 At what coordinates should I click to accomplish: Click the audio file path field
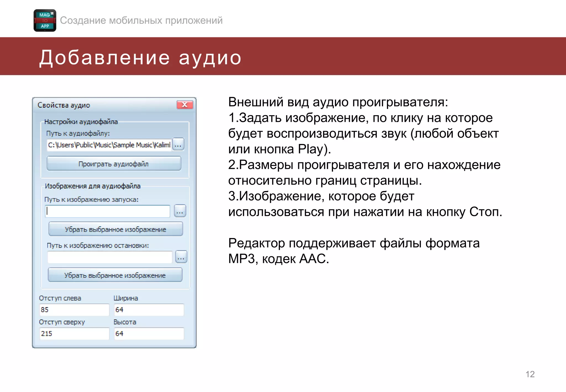(109, 145)
